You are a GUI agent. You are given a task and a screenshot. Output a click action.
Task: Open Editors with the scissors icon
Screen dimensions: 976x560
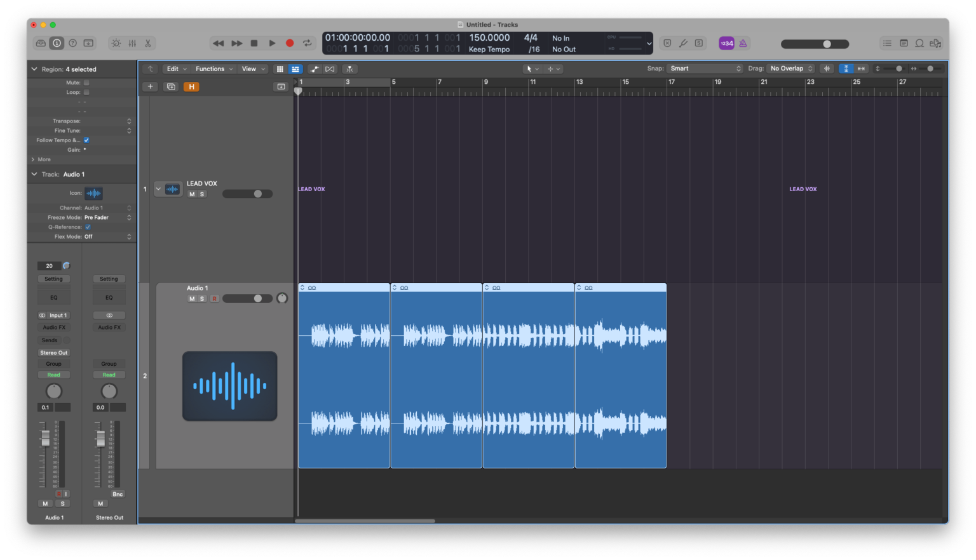click(x=148, y=43)
